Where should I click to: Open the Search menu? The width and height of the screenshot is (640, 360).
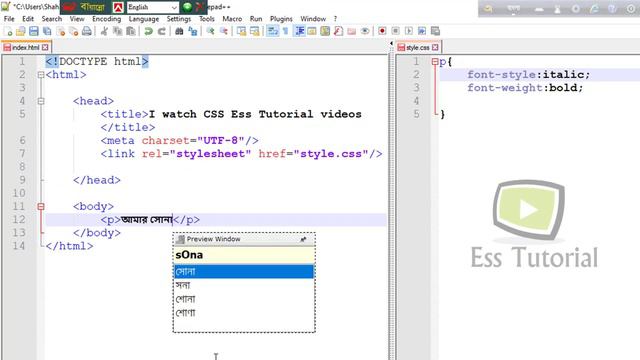click(x=52, y=19)
